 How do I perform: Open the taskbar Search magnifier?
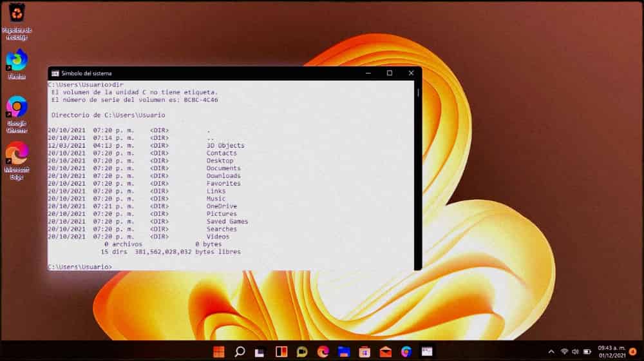point(240,351)
